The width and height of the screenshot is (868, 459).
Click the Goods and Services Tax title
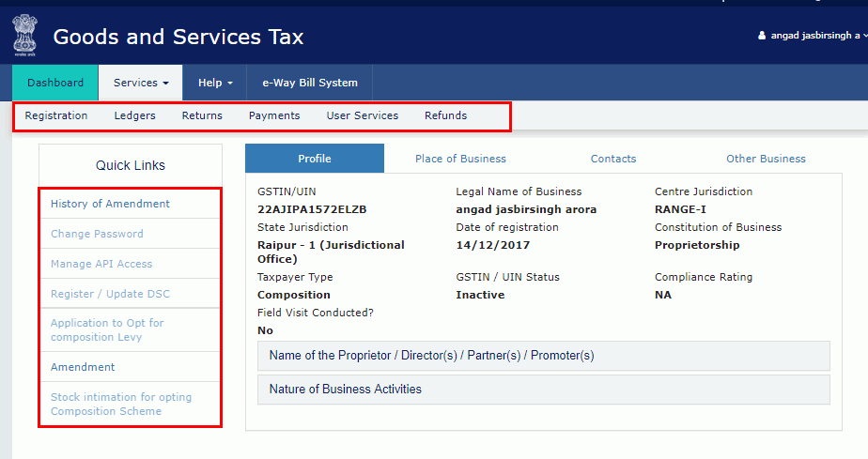178,37
